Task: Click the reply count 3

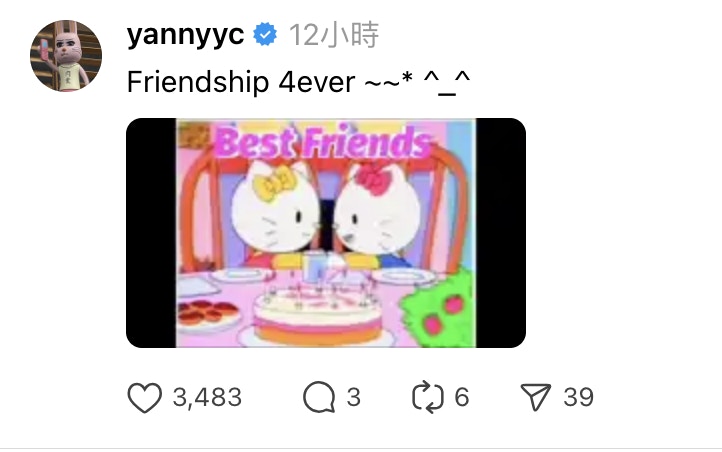Action: click(x=354, y=397)
